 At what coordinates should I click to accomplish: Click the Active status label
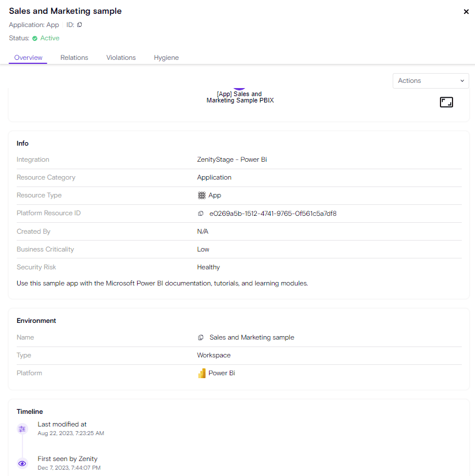tap(50, 38)
